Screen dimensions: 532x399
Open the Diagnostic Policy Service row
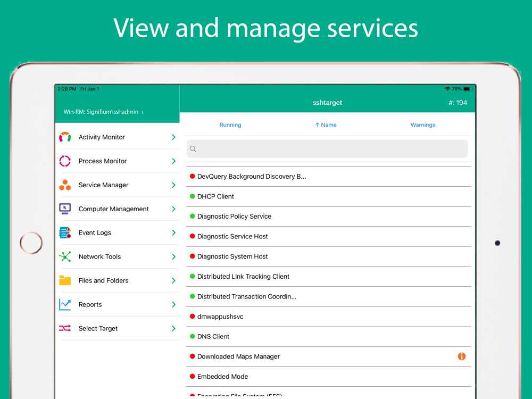pos(328,216)
